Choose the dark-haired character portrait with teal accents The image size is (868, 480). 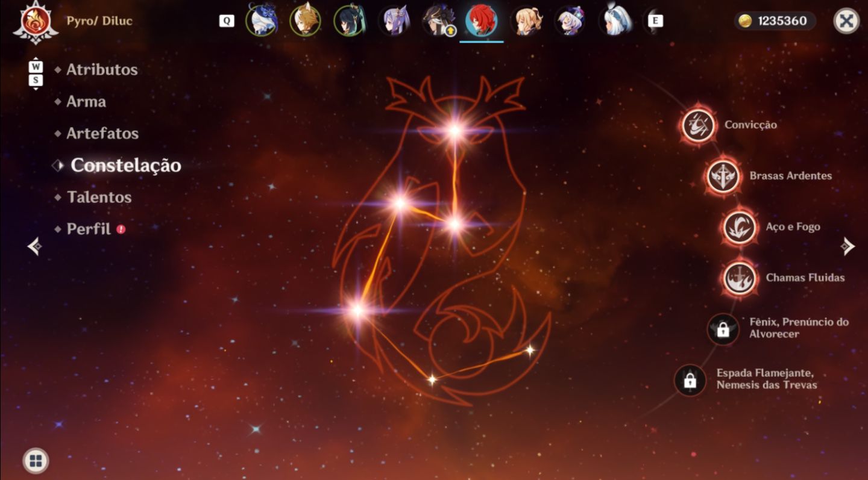pyautogui.click(x=349, y=20)
